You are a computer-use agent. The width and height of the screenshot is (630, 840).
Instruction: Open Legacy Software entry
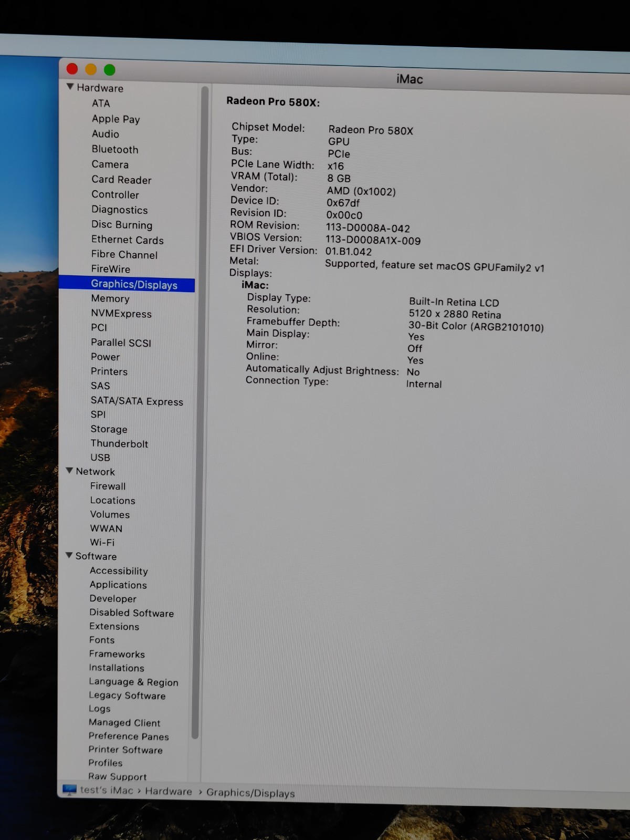point(127,696)
